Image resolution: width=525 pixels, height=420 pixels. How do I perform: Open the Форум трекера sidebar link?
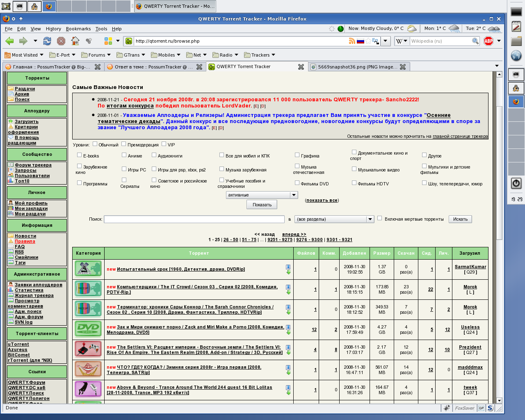click(x=33, y=165)
